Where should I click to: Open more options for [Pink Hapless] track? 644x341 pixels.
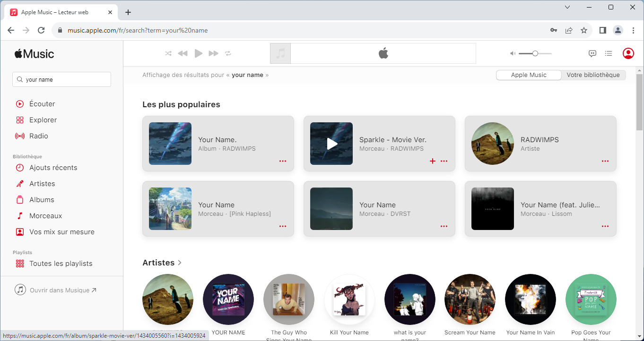coord(283,226)
